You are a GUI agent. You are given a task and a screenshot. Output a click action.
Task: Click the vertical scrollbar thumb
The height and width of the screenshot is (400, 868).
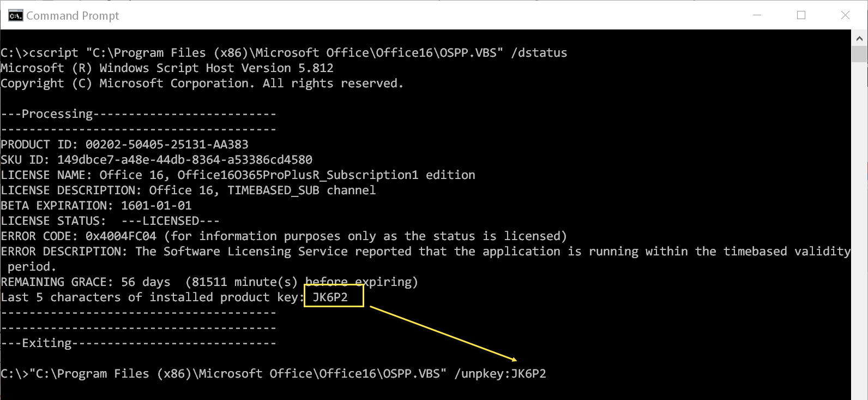pyautogui.click(x=859, y=54)
